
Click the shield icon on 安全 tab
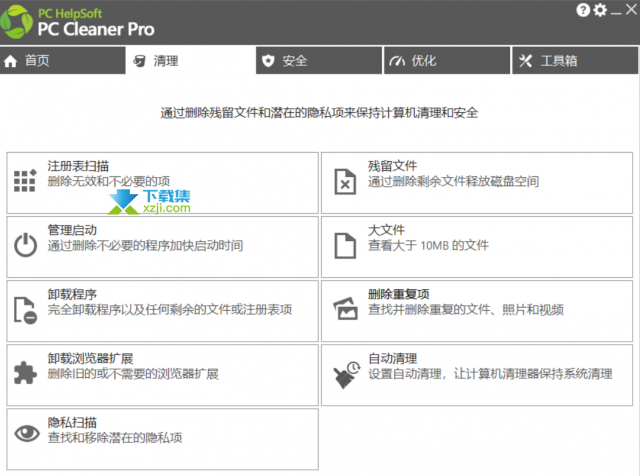tap(268, 61)
